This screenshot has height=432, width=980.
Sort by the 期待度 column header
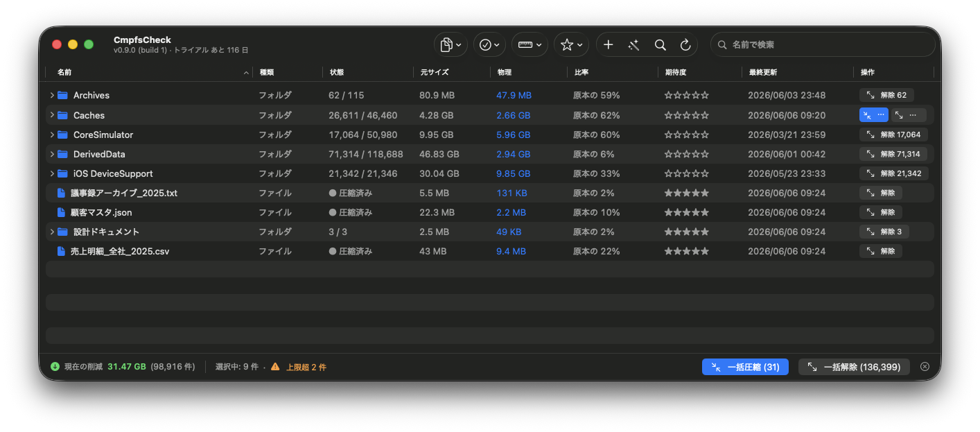(x=699, y=72)
